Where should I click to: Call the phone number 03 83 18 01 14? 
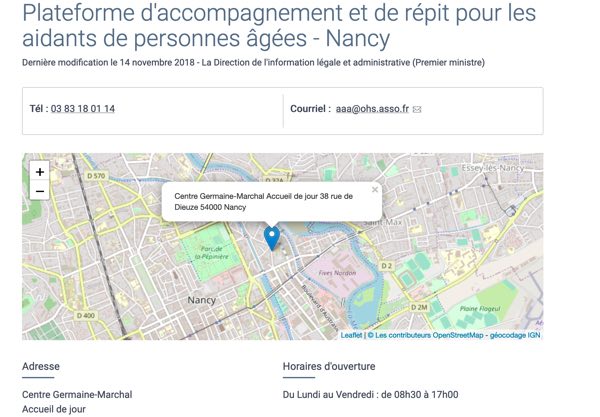click(83, 109)
